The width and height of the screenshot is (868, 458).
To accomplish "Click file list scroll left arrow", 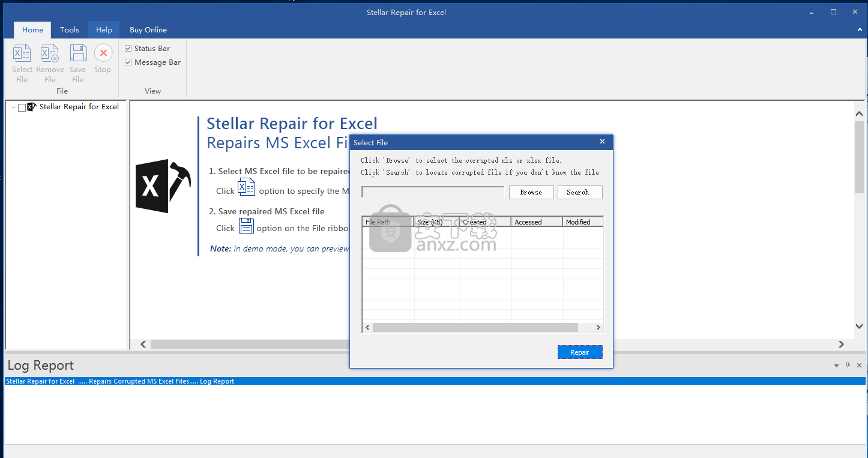I will pos(367,327).
